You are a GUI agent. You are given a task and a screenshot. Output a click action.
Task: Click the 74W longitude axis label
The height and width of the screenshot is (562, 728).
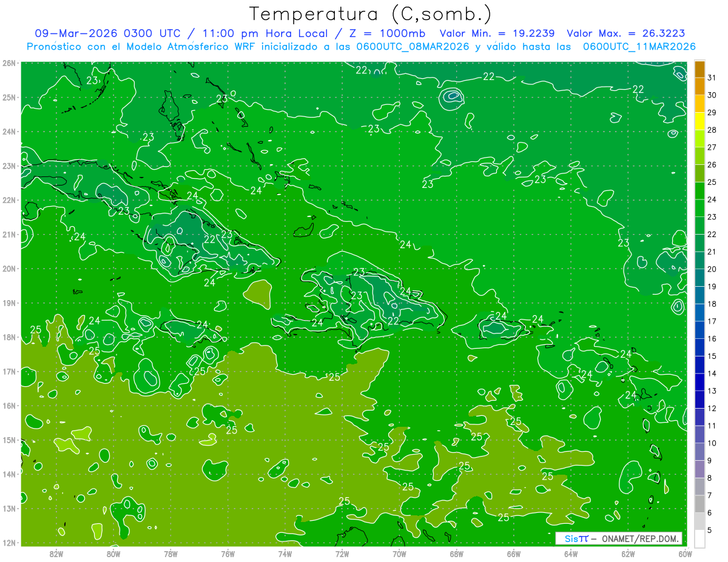point(285,554)
